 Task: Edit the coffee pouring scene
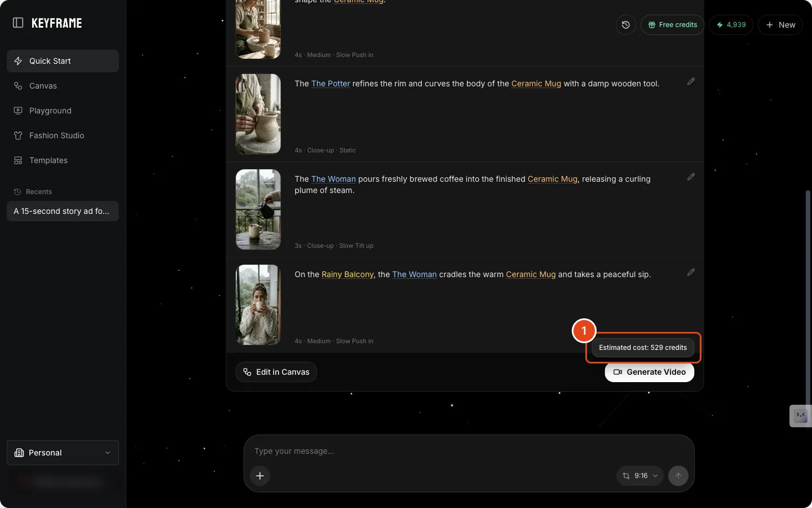click(691, 177)
